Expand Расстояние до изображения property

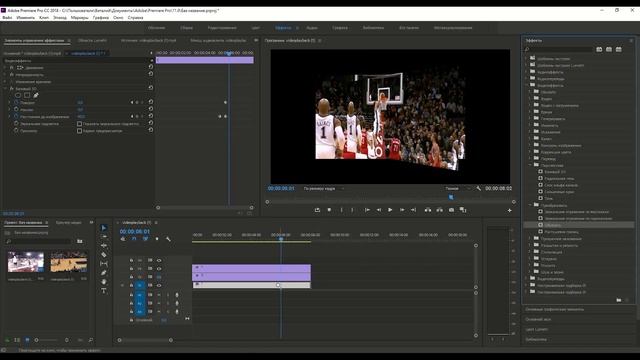[x=10, y=116]
